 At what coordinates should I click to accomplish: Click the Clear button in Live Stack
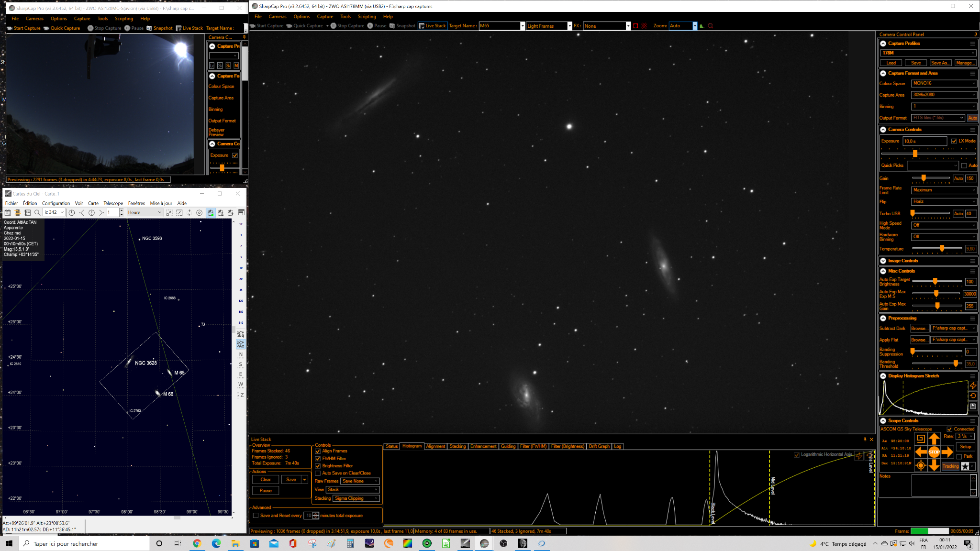click(266, 480)
